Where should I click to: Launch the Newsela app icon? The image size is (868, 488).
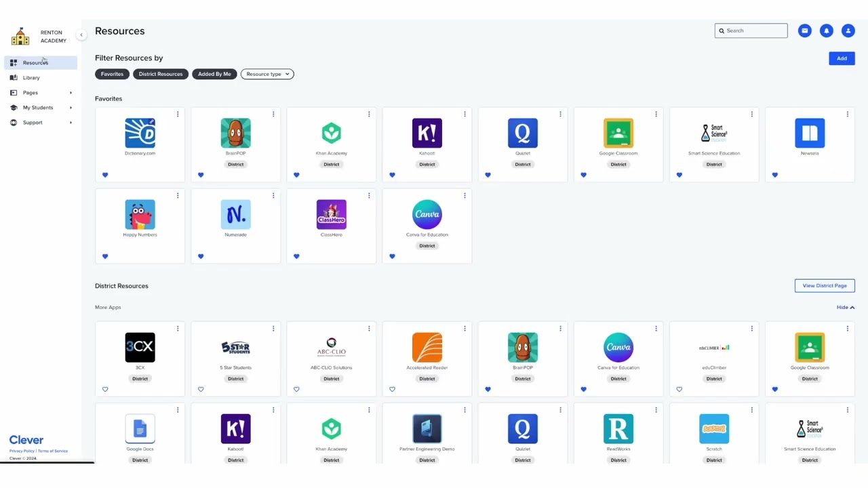point(810,133)
